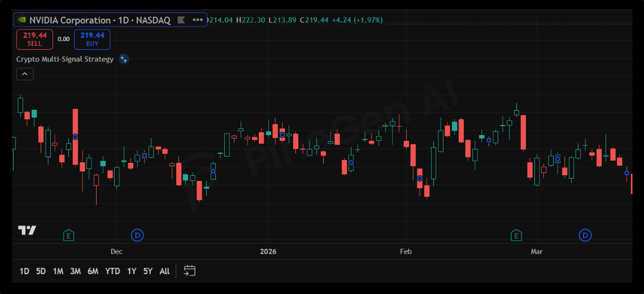Select the All date range
Image resolution: width=644 pixels, height=294 pixels.
[x=164, y=271]
